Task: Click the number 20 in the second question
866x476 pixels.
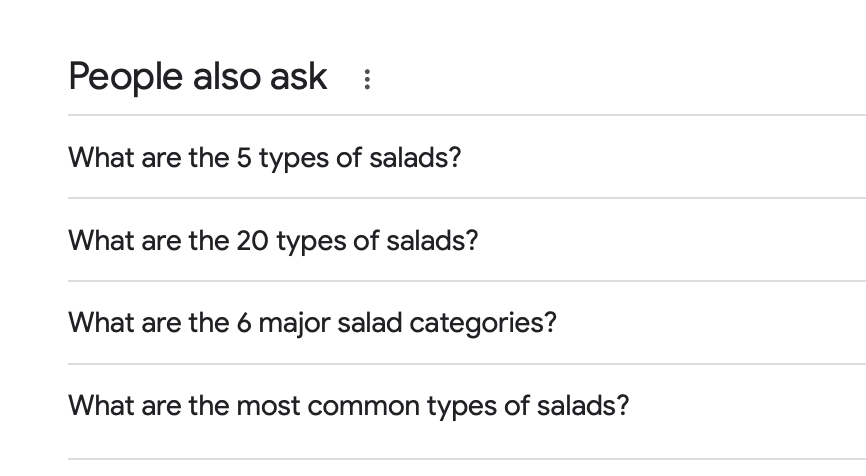Action: click(x=252, y=241)
